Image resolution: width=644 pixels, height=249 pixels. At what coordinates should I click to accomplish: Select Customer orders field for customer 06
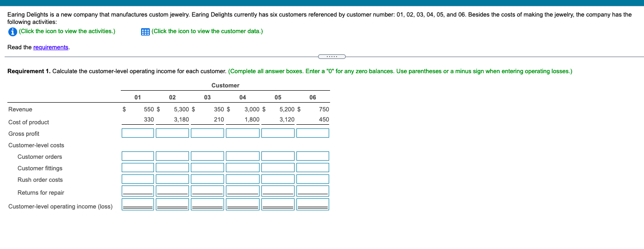[x=313, y=156]
